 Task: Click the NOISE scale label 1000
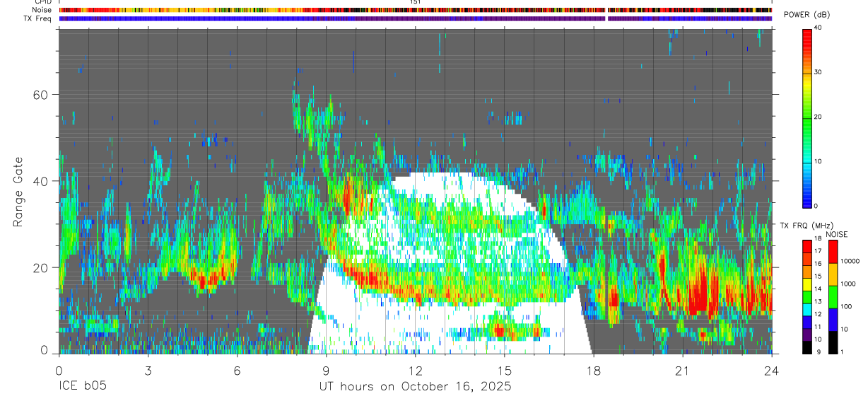point(848,284)
